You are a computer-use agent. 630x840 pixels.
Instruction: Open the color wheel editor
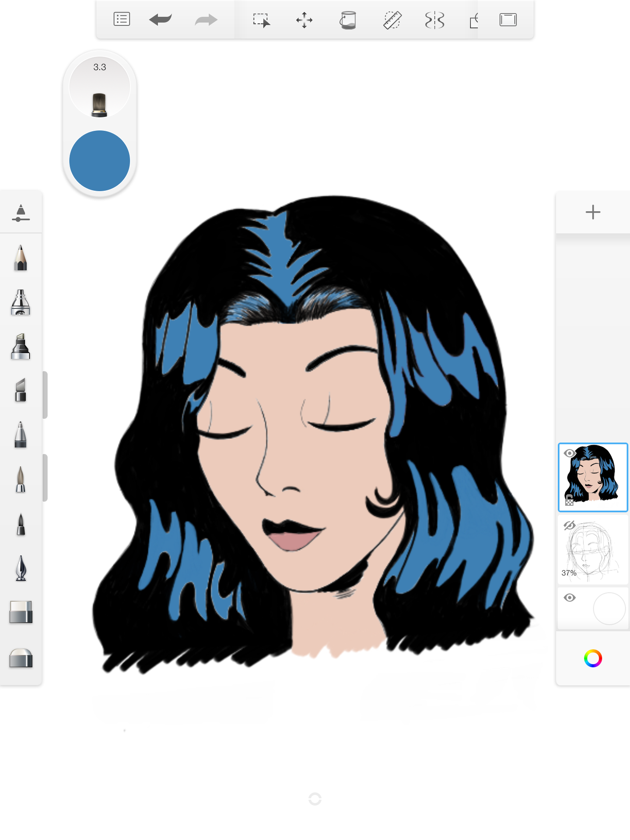[593, 658]
